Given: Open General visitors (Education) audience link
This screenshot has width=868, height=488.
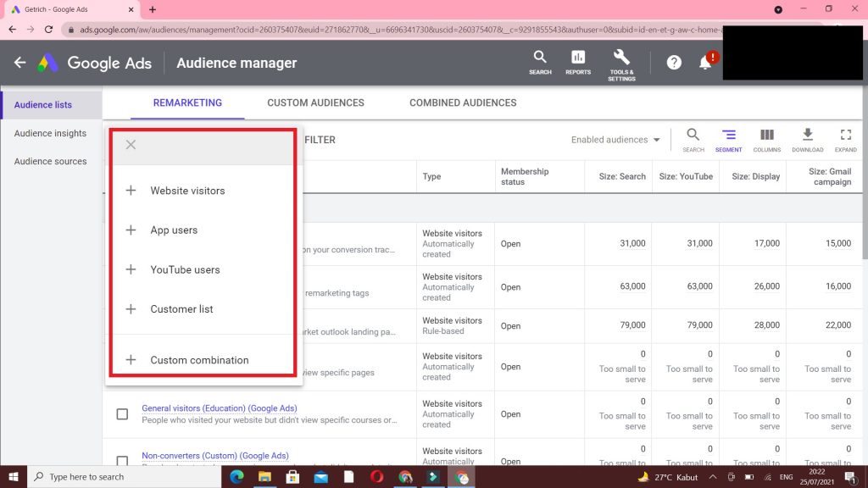Looking at the screenshot, I should [219, 408].
